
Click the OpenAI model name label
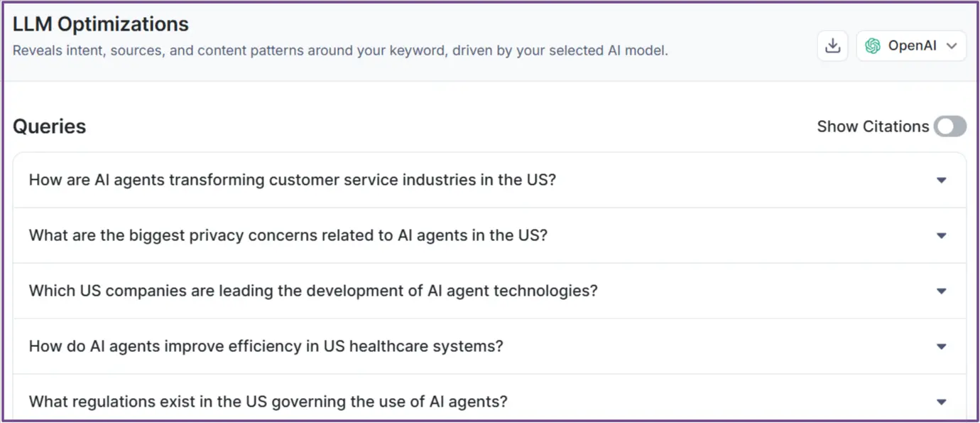point(912,46)
